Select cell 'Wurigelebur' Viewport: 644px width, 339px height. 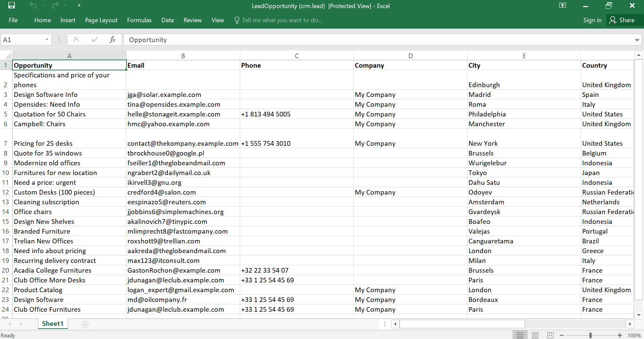tap(524, 163)
